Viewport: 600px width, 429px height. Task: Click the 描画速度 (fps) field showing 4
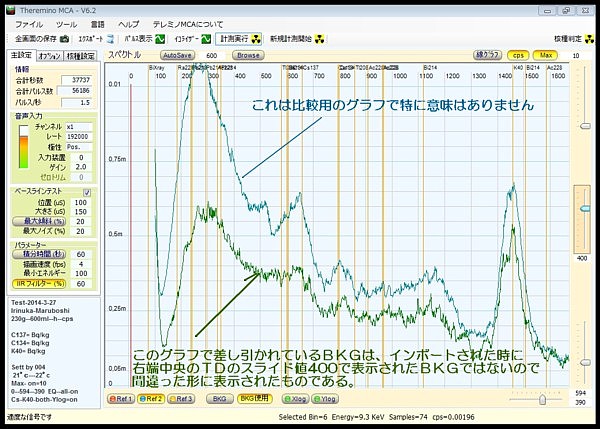click(81, 264)
